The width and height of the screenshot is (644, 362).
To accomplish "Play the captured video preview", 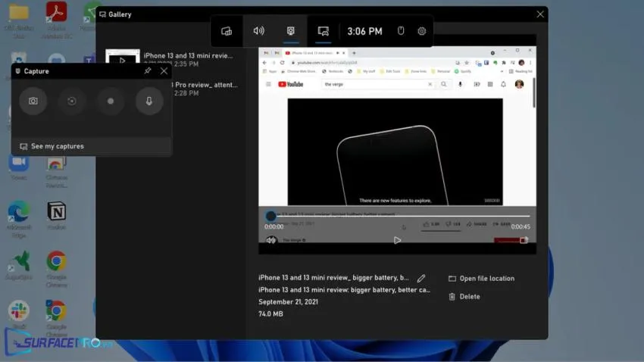I will tap(397, 241).
